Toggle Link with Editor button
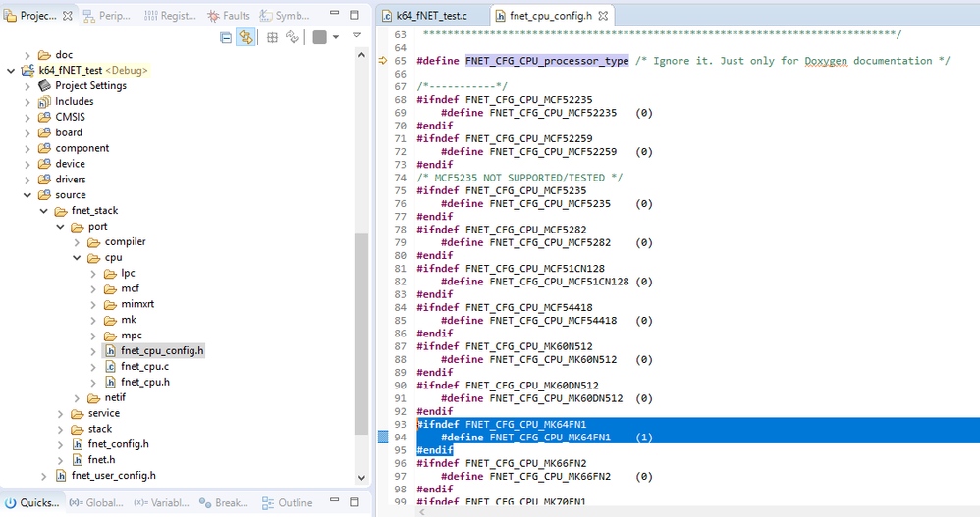This screenshot has width=980, height=517. [245, 37]
